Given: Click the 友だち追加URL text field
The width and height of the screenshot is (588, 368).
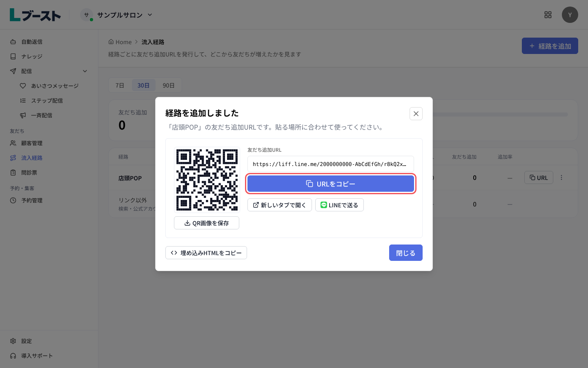Looking at the screenshot, I should 331,164.
